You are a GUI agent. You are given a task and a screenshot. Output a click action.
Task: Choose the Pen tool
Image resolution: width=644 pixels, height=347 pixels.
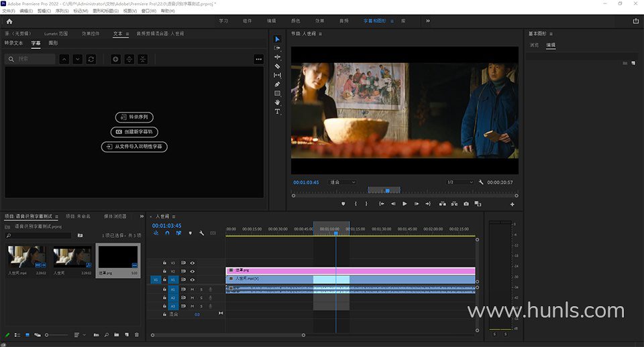coord(277,84)
